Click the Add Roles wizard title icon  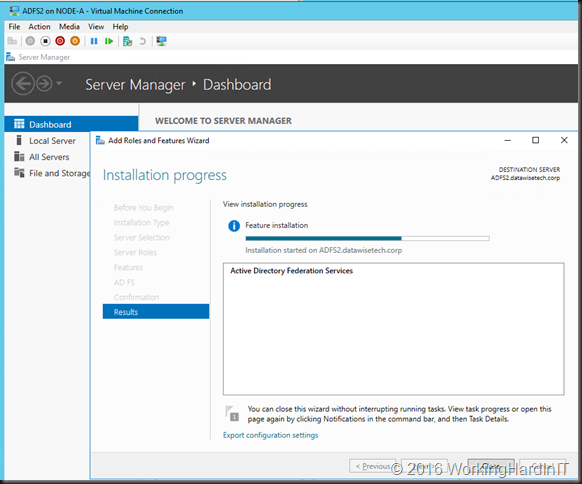[100, 140]
